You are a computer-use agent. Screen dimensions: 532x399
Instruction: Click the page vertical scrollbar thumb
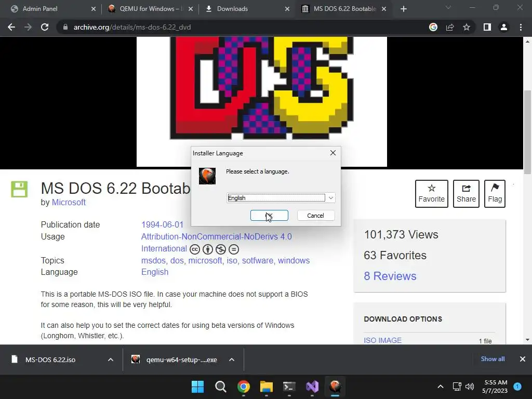point(527,132)
